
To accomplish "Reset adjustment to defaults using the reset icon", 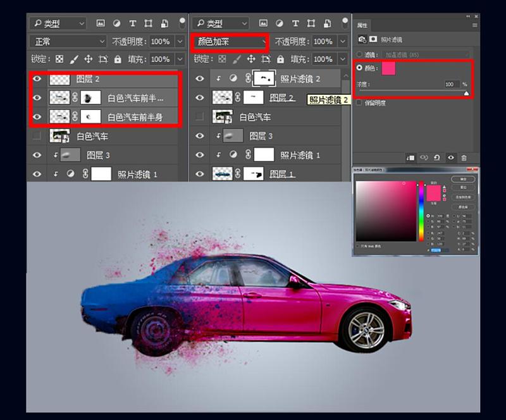I will [x=438, y=157].
